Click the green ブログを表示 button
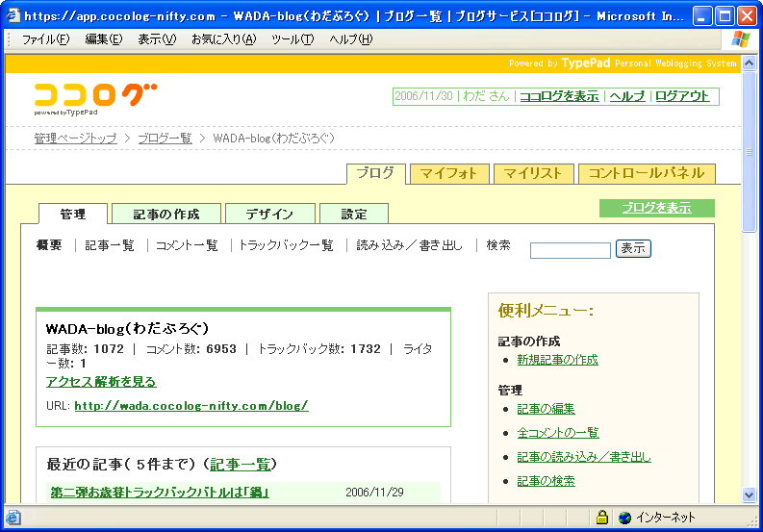 pyautogui.click(x=656, y=208)
